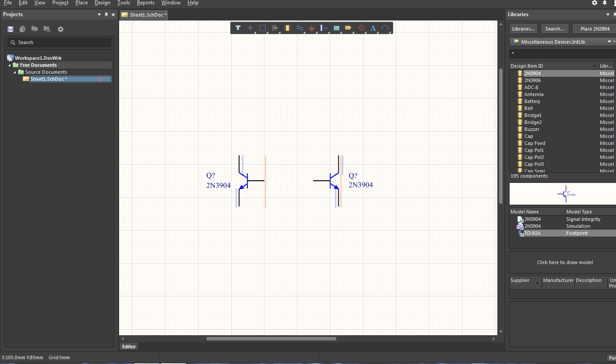Select the Editor tab at bottom
This screenshot has width=616, height=364.
[x=129, y=347]
